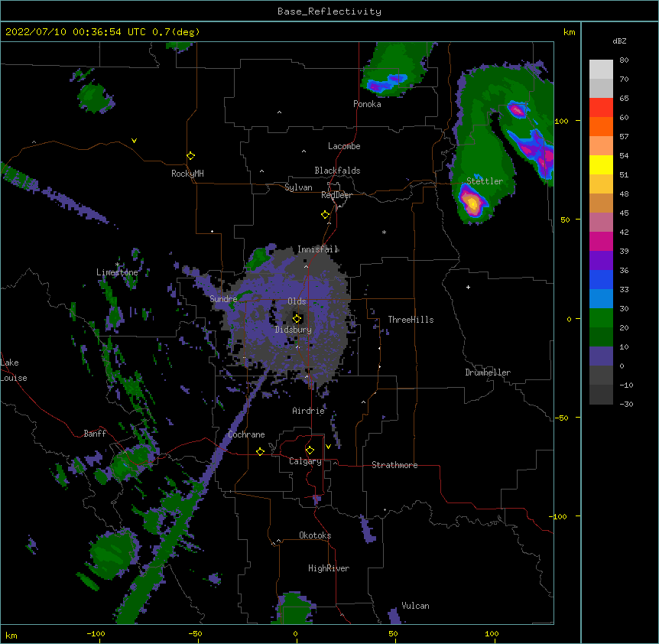Click the Stettler town label
Screen dimensions: 659x644
(x=484, y=181)
